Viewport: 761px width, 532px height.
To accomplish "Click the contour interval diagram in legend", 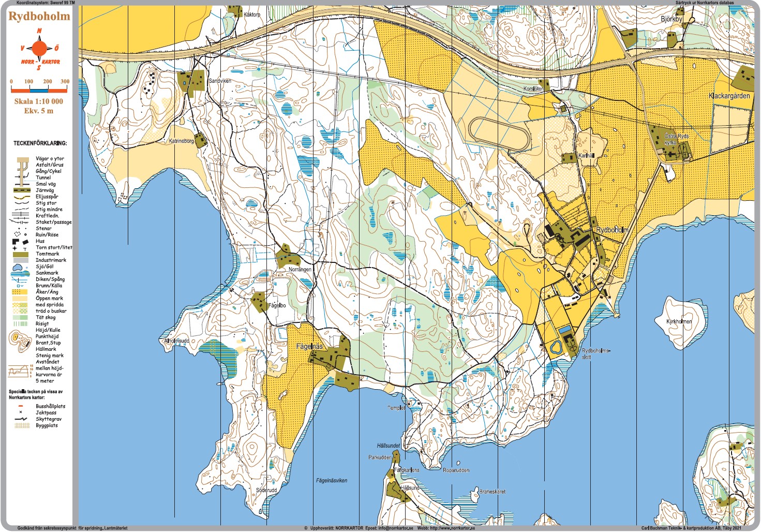I will pyautogui.click(x=20, y=371).
